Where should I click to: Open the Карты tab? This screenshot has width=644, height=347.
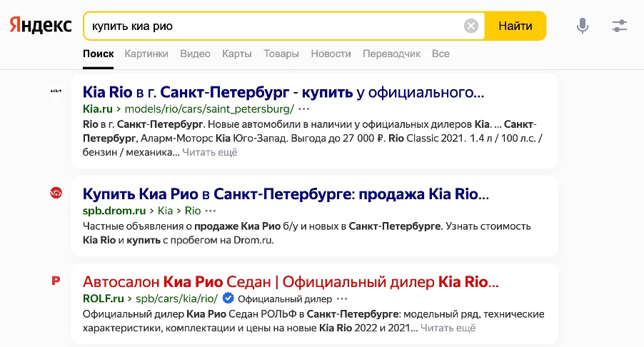point(236,54)
